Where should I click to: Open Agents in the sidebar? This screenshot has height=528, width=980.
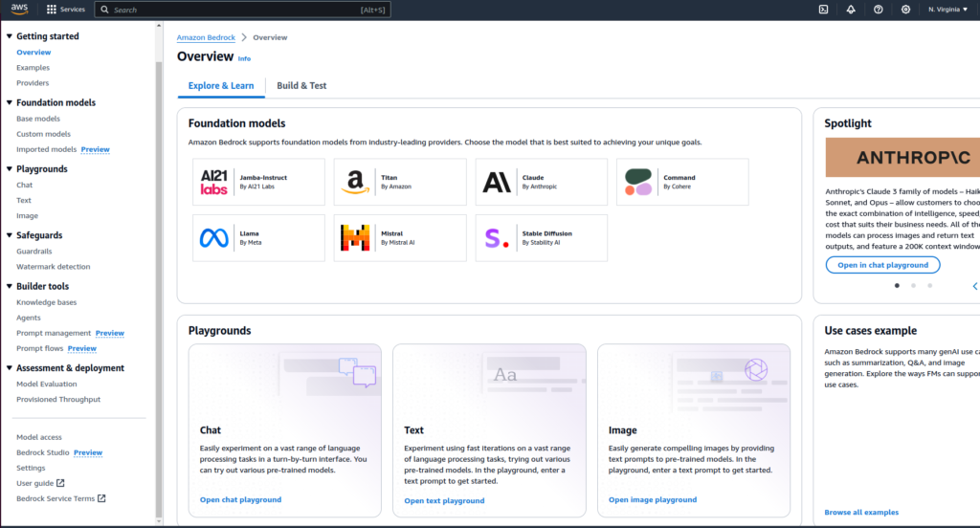click(29, 319)
